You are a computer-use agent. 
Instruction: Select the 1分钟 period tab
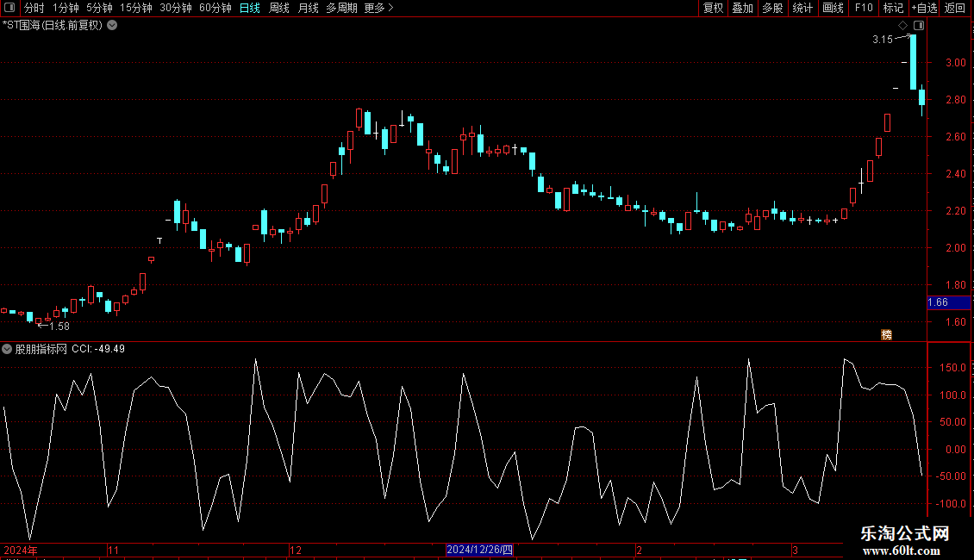(66, 8)
